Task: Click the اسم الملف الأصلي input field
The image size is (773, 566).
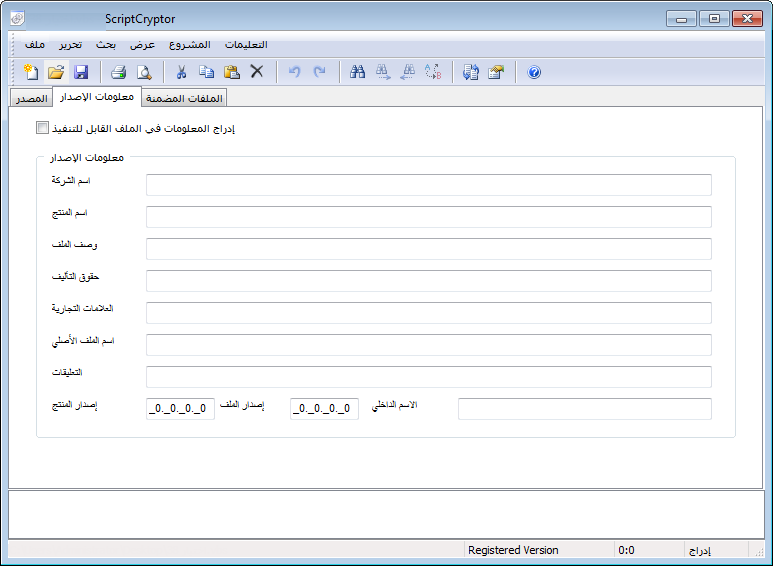Action: pos(428,345)
